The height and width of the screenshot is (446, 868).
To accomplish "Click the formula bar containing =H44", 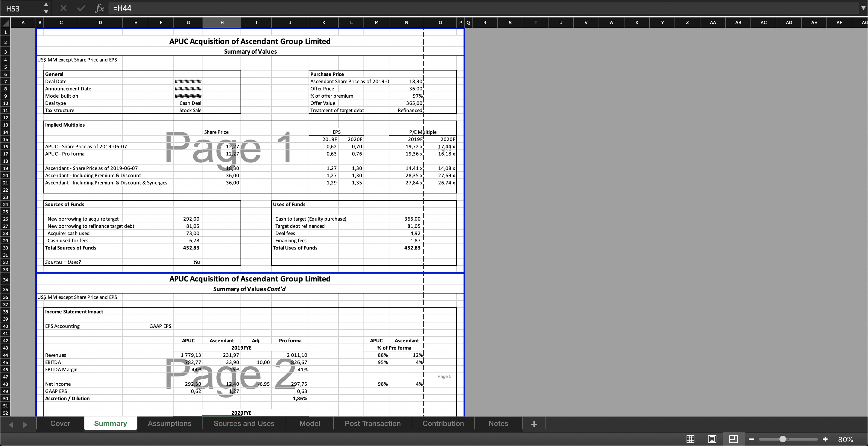I will pos(482,8).
